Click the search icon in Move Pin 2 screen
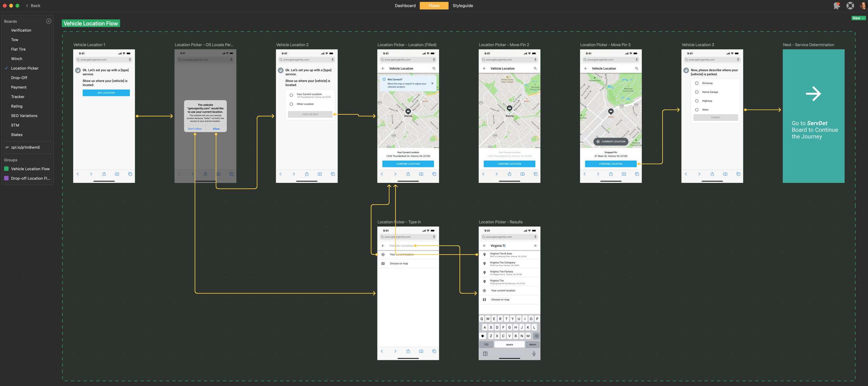 click(535, 69)
